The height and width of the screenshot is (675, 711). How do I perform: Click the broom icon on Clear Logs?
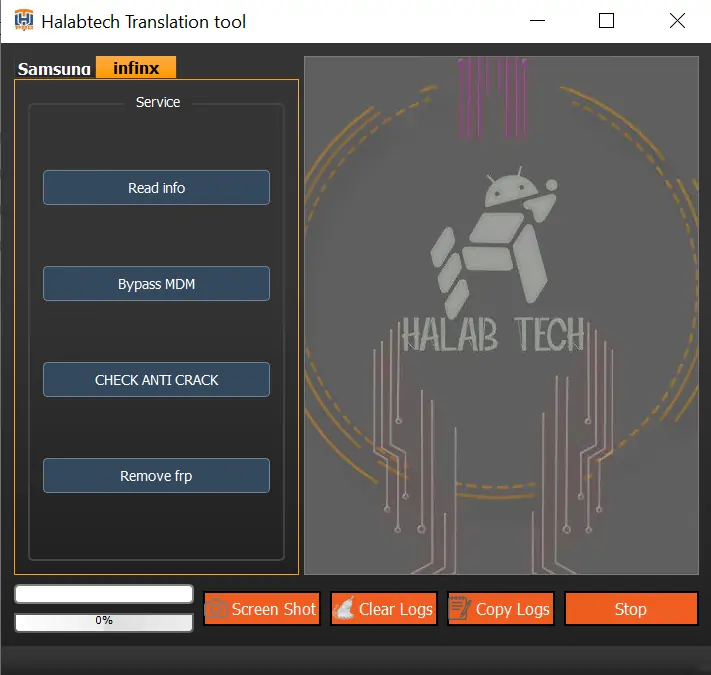coord(344,609)
